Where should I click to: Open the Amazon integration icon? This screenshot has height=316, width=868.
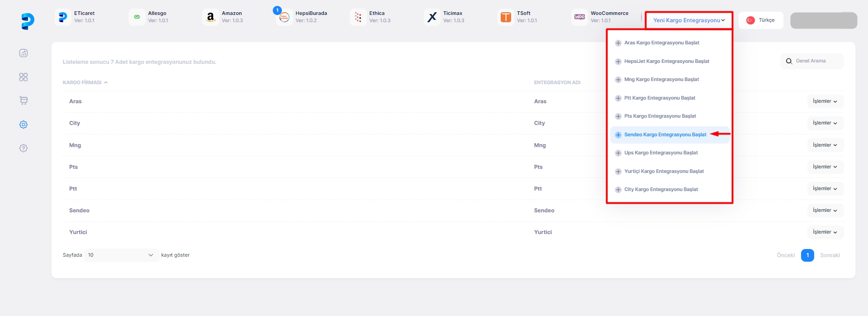210,17
